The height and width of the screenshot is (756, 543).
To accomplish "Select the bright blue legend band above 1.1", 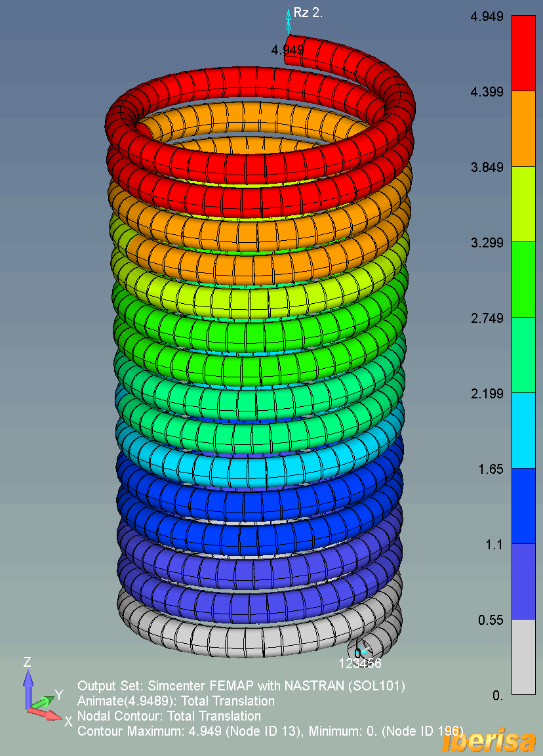I will [523, 506].
